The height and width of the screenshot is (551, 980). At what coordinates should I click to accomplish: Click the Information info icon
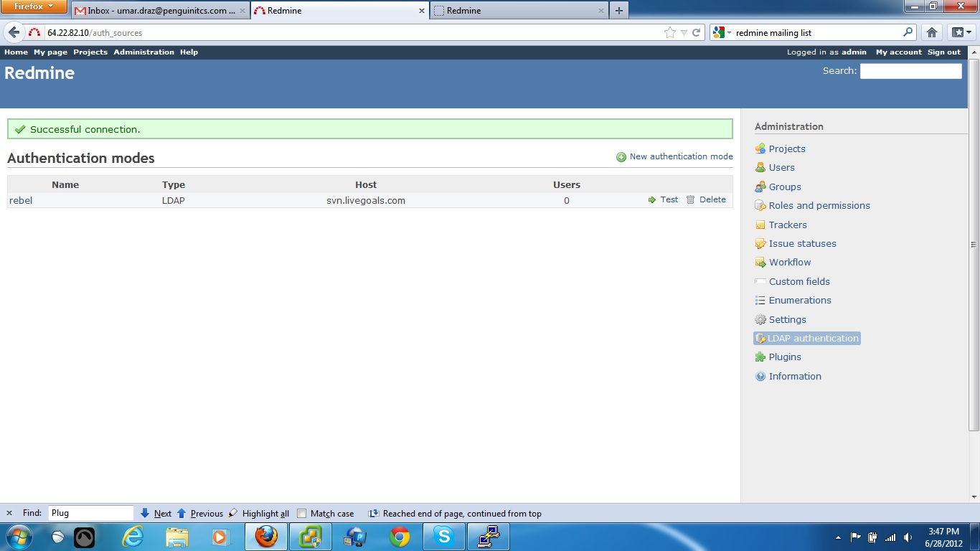point(760,376)
